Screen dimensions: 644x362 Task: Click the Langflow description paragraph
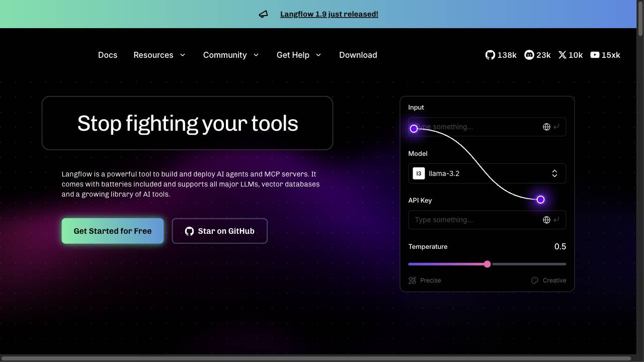191,184
